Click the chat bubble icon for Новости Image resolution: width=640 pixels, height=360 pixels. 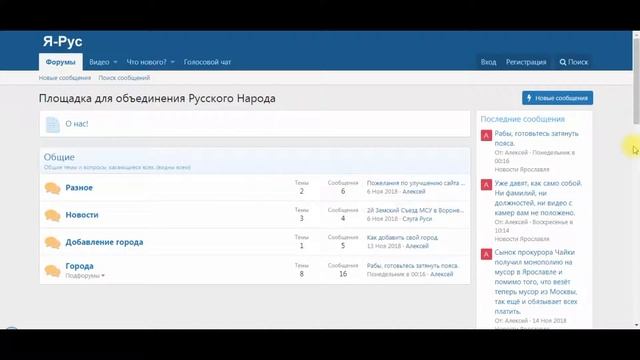click(x=52, y=215)
